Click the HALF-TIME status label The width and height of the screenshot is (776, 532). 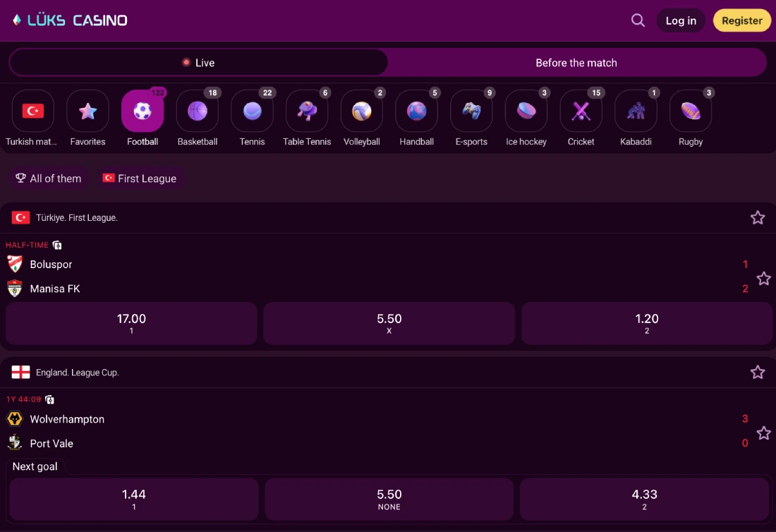[28, 245]
